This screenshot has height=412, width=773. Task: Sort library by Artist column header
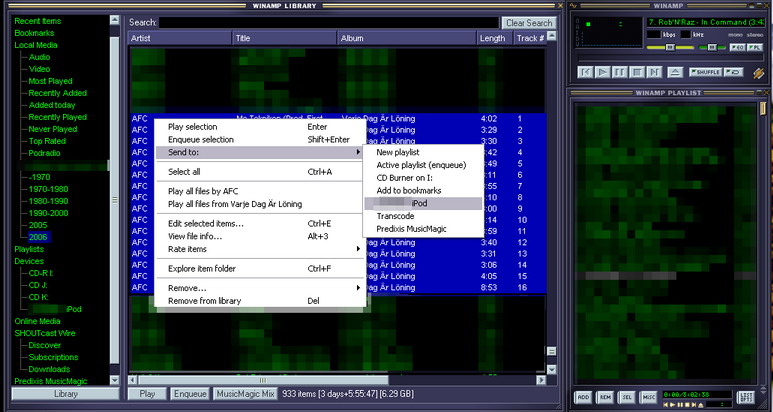tap(179, 38)
